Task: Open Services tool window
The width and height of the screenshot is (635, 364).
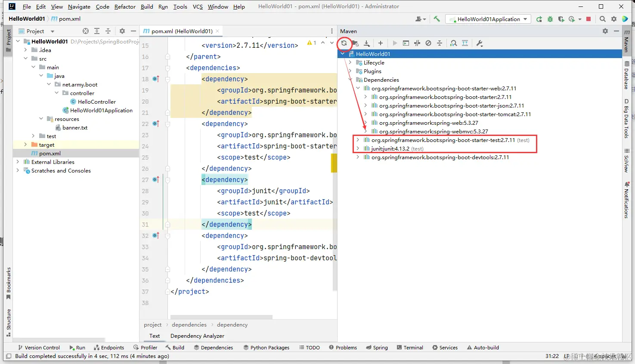Action: (x=445, y=347)
